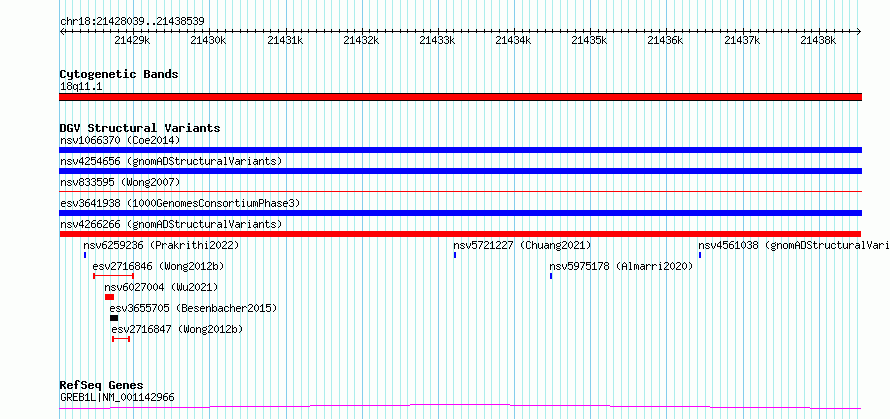Select the black block for esv3655705
The image size is (890, 419).
114,318
